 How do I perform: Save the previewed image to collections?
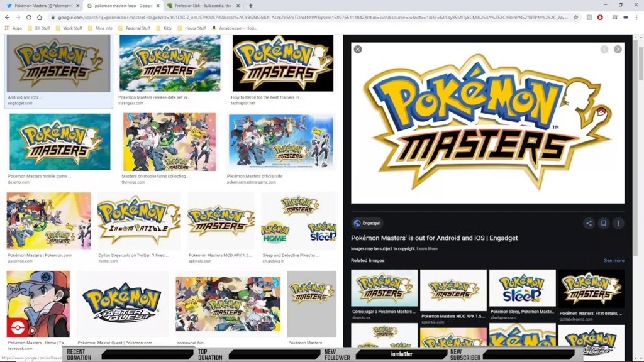602,223
